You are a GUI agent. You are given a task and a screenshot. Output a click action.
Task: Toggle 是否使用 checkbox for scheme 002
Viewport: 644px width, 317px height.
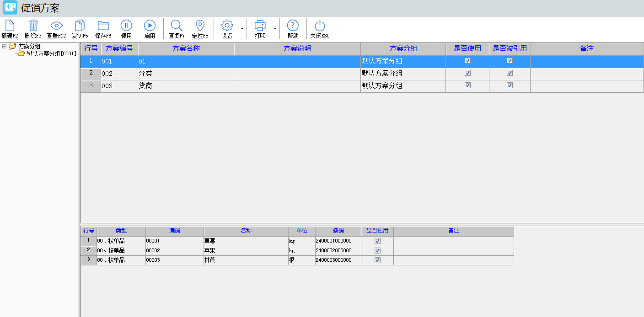coord(467,73)
